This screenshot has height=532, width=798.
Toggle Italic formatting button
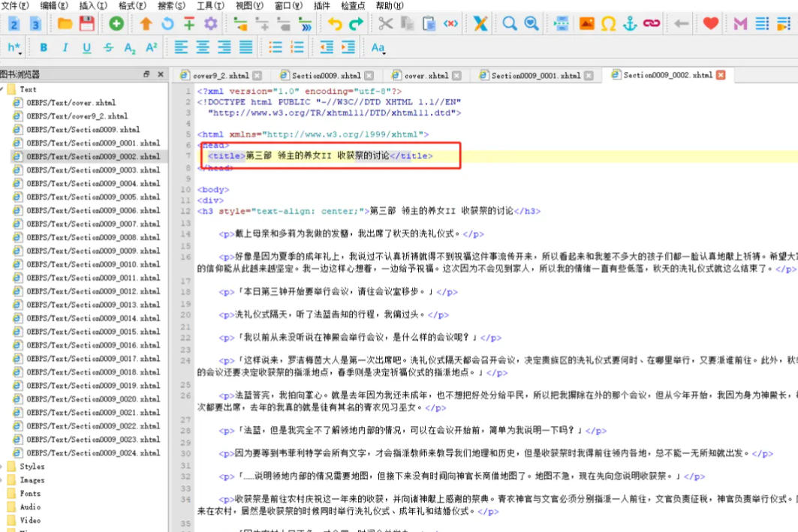click(x=65, y=47)
